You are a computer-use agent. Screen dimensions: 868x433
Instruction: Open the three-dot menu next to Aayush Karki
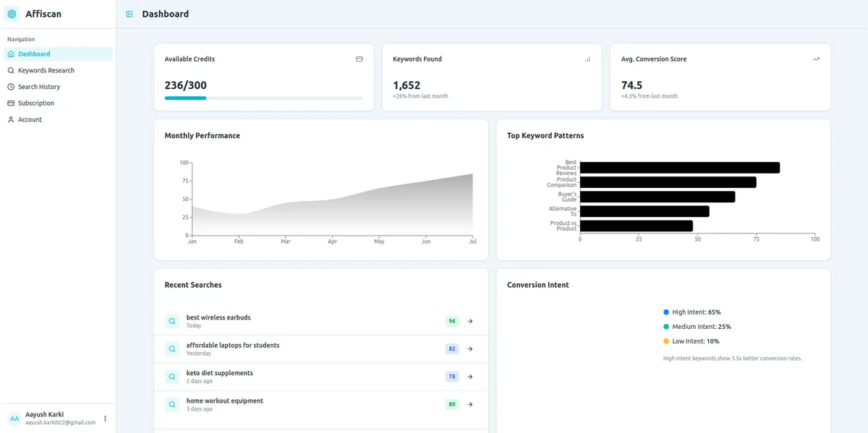[x=105, y=419]
